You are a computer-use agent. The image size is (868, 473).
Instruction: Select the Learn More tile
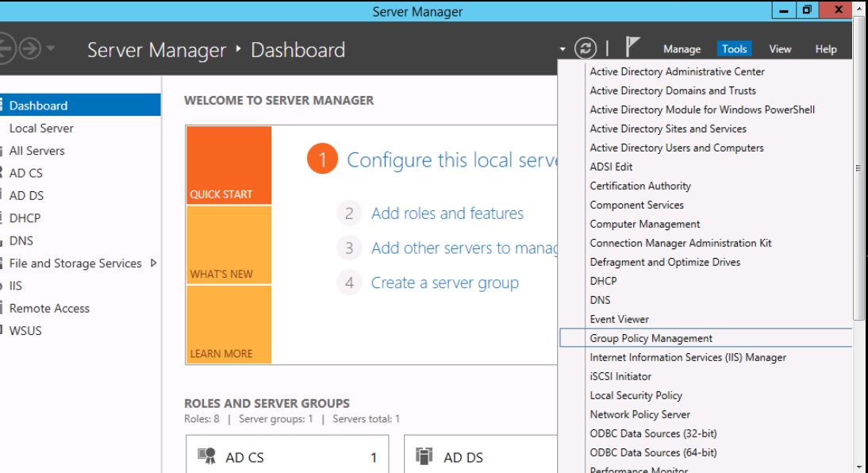pyautogui.click(x=229, y=325)
